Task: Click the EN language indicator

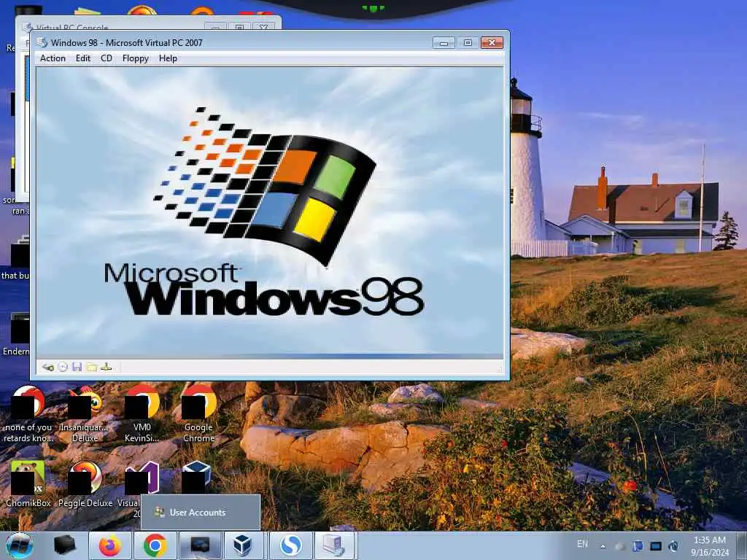Action: pos(582,544)
